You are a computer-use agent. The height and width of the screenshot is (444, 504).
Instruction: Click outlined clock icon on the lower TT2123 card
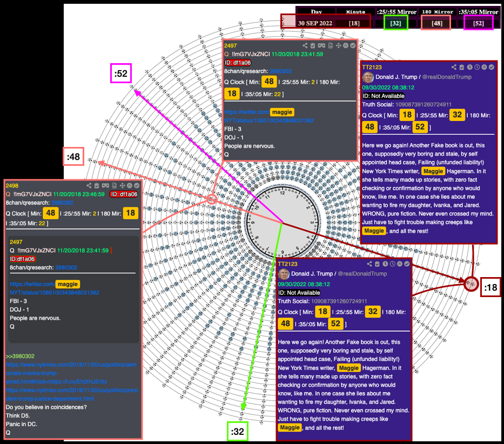click(x=393, y=264)
